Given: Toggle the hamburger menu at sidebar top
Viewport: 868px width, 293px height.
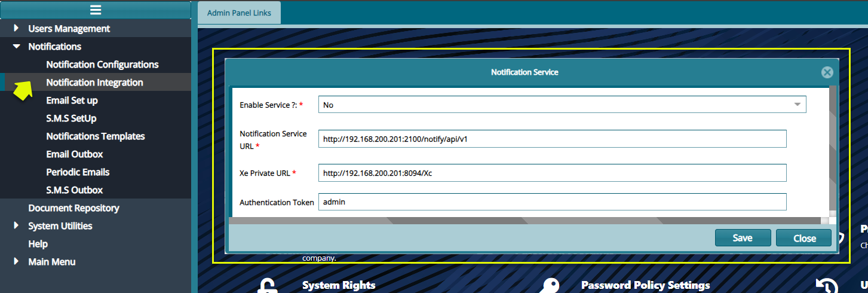Looking at the screenshot, I should pyautogui.click(x=96, y=10).
